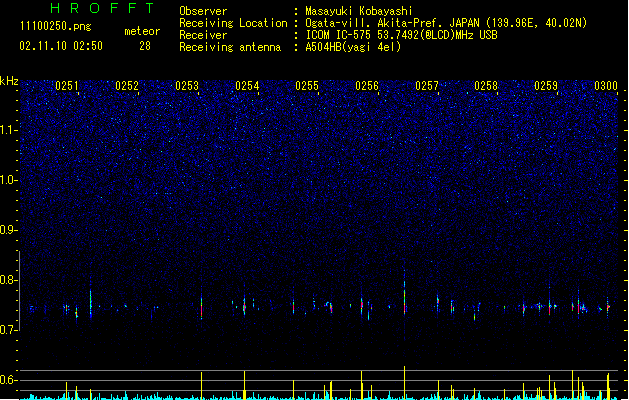Click the meteor count 28
The image size is (629, 400).
145,46
